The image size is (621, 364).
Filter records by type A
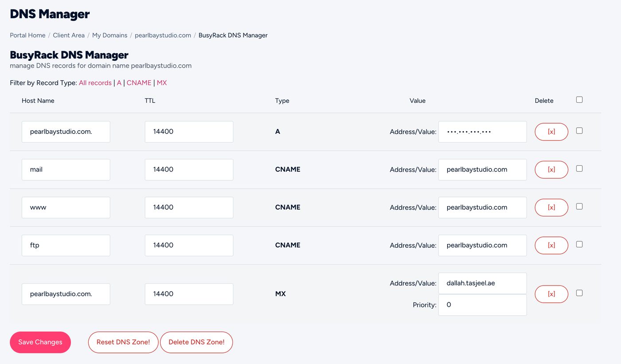(x=119, y=83)
